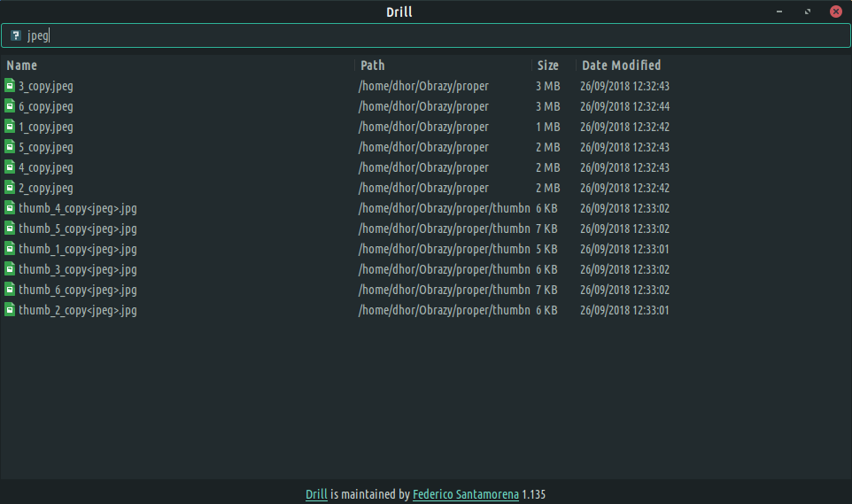Click the modified date of thumb_6_copy<jpeg>.jpg
Screen dimensions: 852x504
(625, 290)
